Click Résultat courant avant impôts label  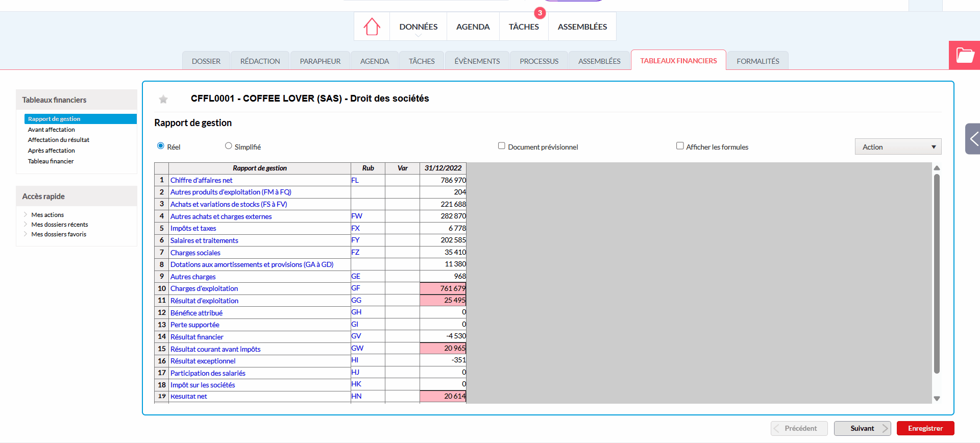pyautogui.click(x=215, y=349)
